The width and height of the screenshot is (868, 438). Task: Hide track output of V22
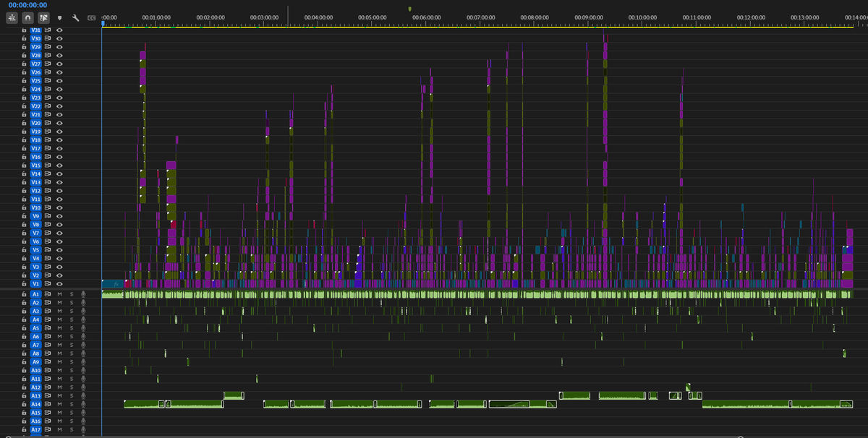click(x=60, y=106)
